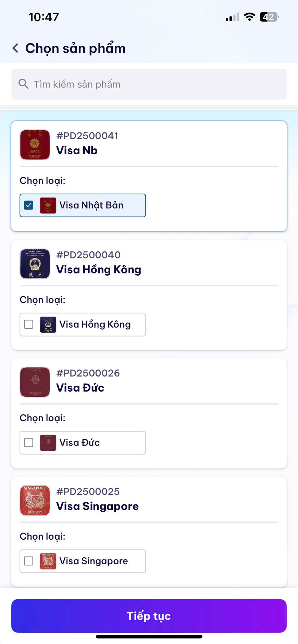
Task: Tap the Japan passport product thumbnail
Action: point(35,145)
